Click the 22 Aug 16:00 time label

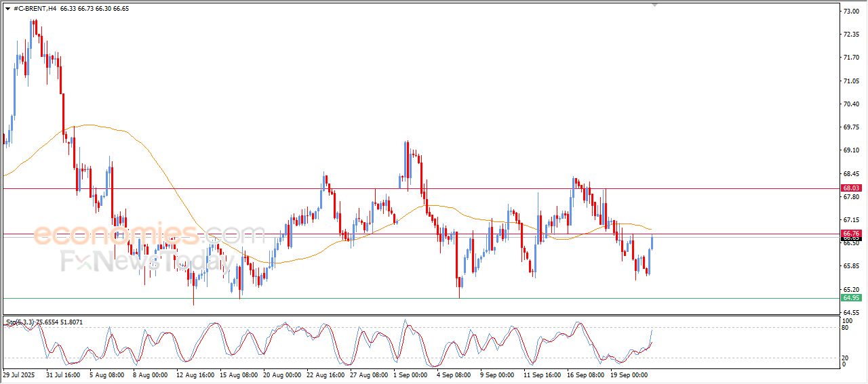325,374
